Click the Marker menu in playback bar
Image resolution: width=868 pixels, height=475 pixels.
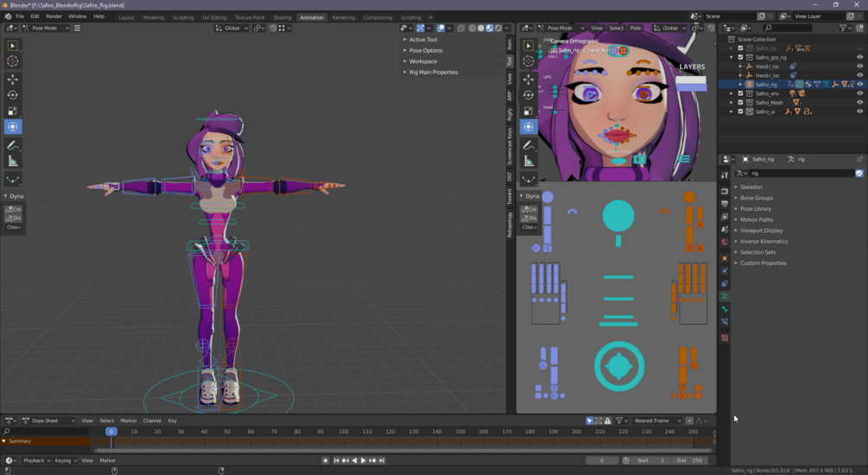(107, 460)
